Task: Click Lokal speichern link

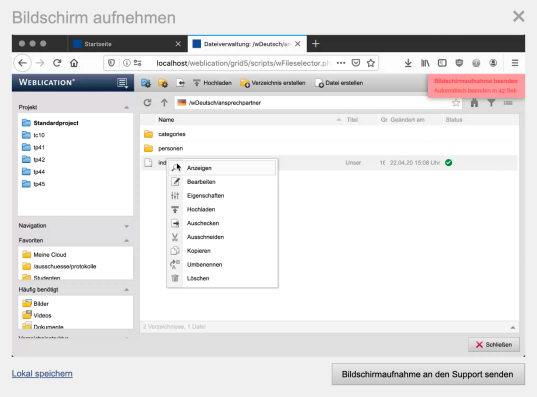Action: [42, 374]
